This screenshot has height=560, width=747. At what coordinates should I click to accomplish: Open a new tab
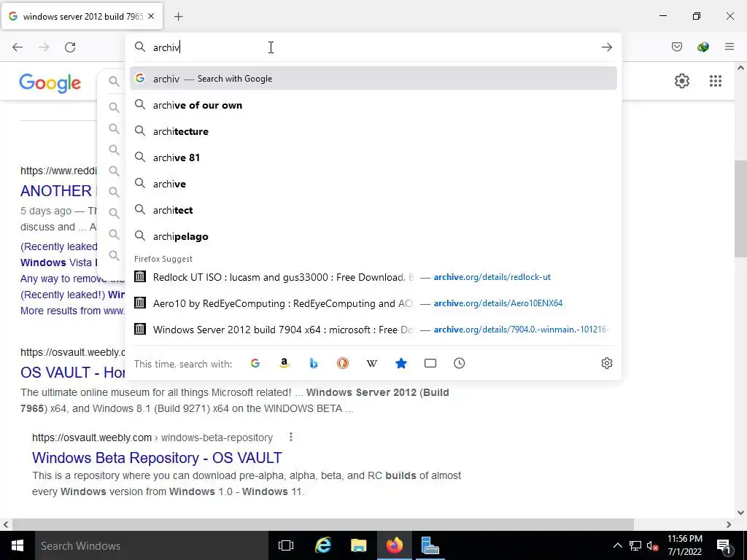[x=178, y=17]
